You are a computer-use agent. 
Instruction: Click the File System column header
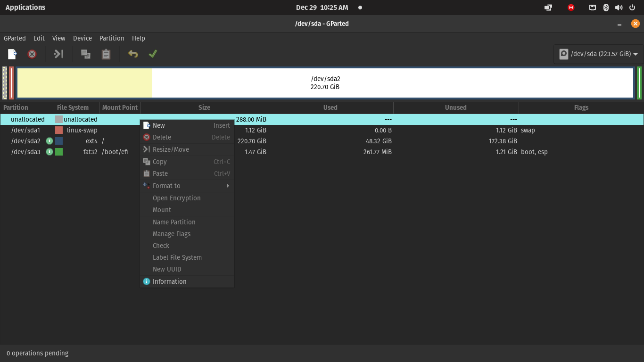coord(76,107)
